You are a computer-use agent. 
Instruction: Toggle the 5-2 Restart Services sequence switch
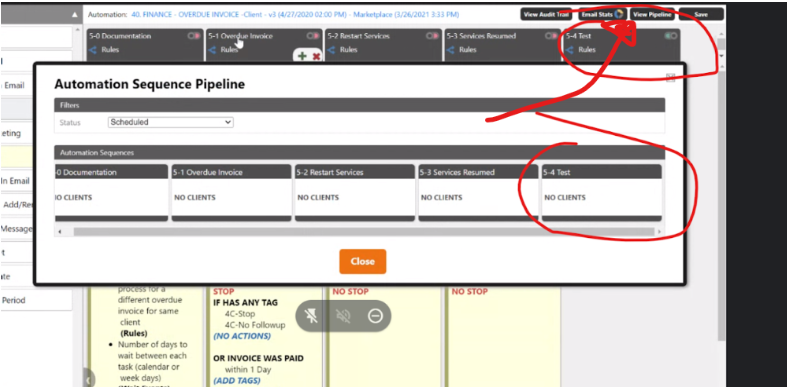(433, 36)
